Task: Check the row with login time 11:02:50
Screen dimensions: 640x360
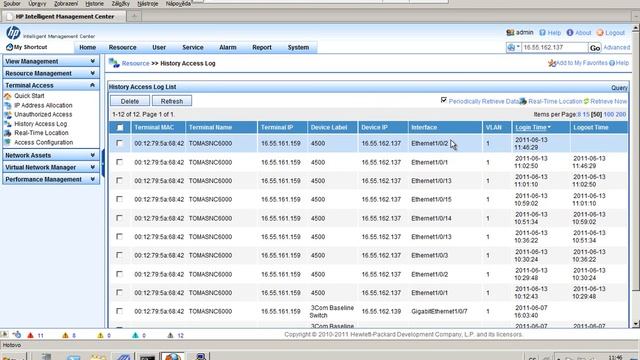Action: (119, 162)
